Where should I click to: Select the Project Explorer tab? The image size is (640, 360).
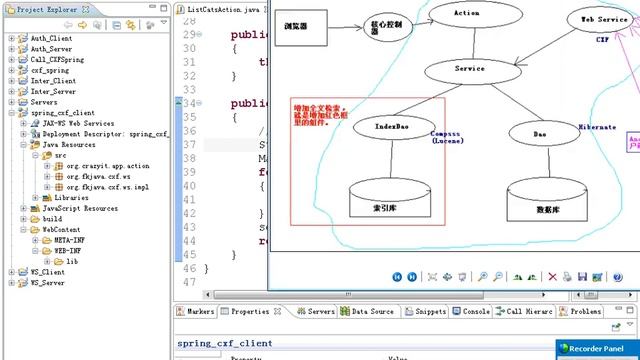click(47, 9)
